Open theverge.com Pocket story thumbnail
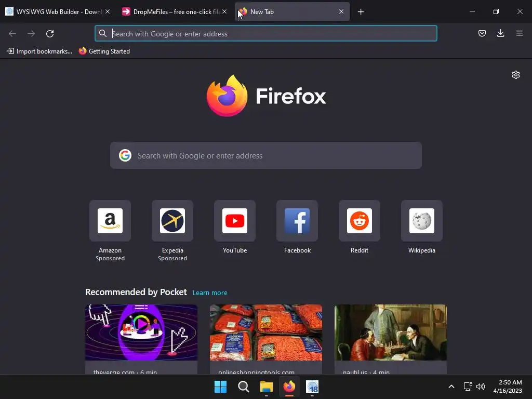 coord(141,332)
